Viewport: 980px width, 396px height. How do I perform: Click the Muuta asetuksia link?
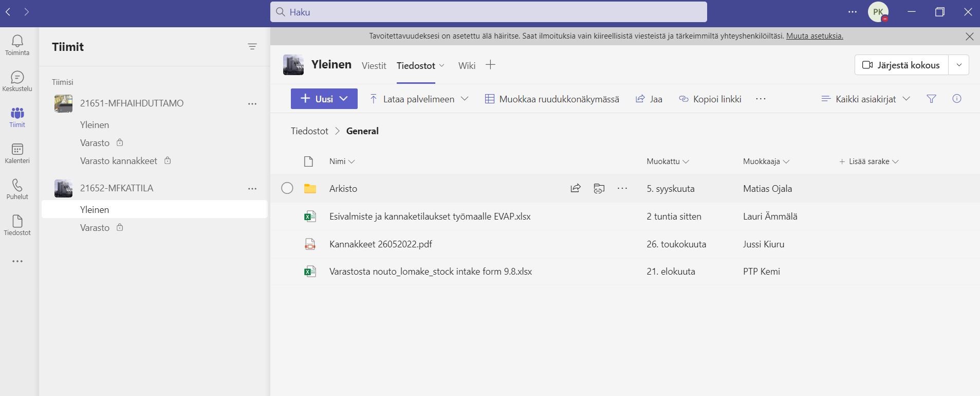pyautogui.click(x=815, y=36)
